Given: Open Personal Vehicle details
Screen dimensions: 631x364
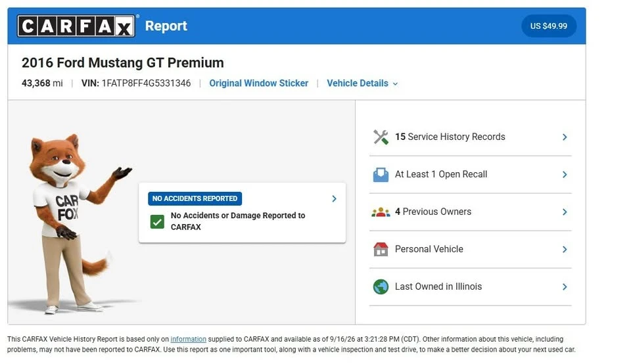Looking at the screenshot, I should click(x=470, y=250).
